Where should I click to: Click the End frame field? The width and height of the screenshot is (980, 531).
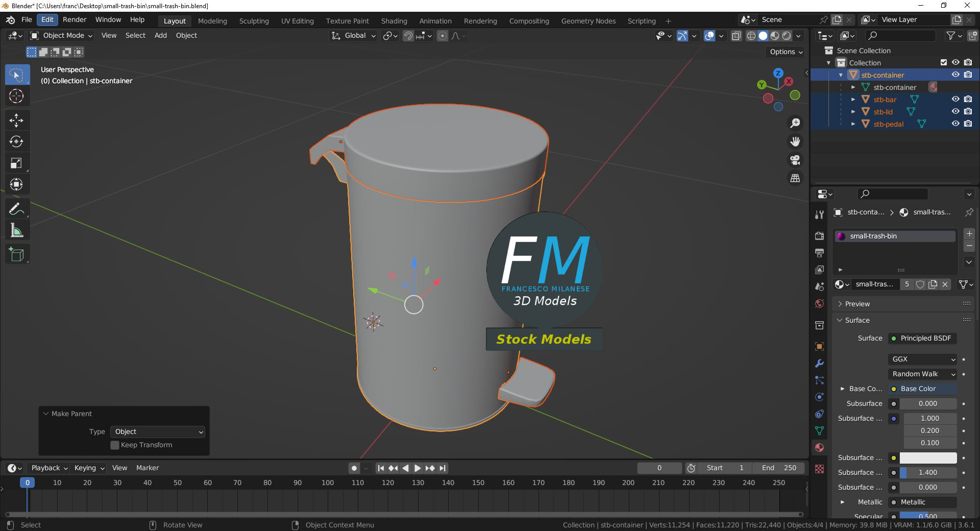pyautogui.click(x=779, y=468)
